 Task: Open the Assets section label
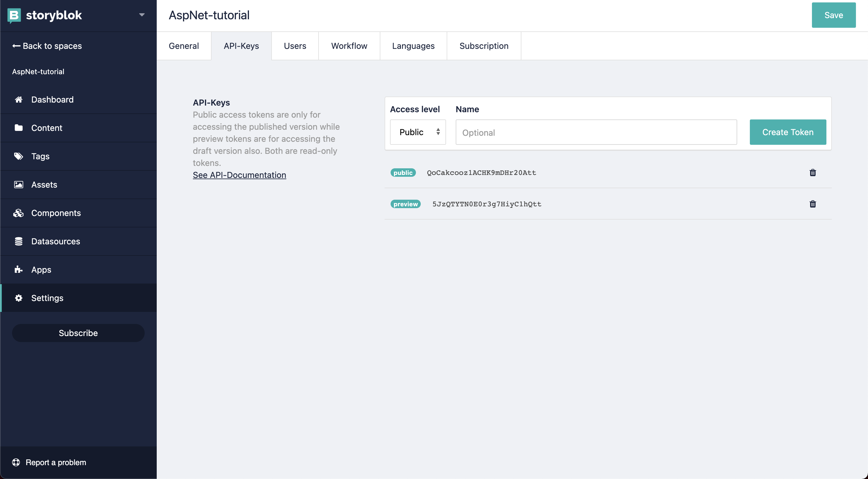(44, 185)
